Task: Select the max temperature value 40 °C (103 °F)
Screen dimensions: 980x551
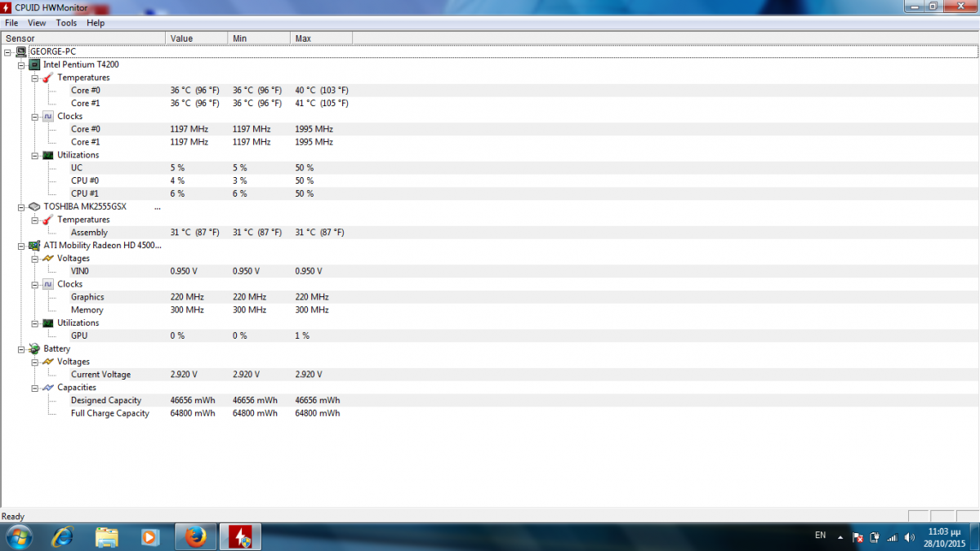Action: [x=322, y=91]
